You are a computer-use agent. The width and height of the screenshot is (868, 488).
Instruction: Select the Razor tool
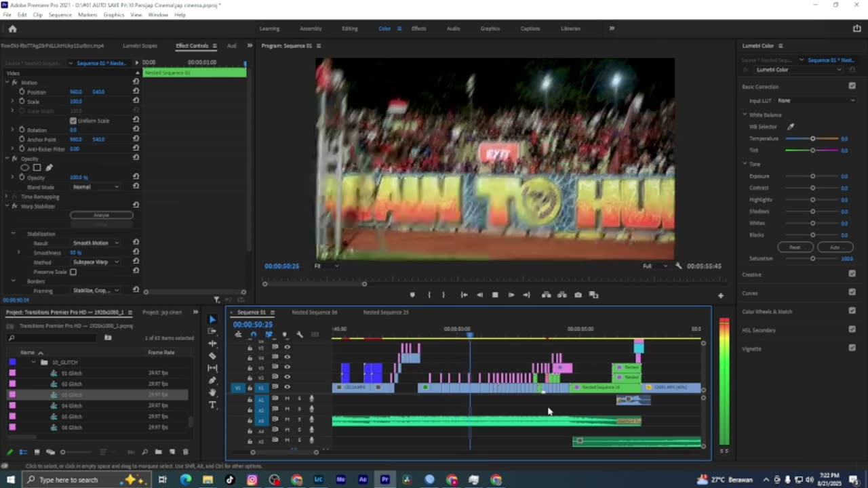coord(212,356)
